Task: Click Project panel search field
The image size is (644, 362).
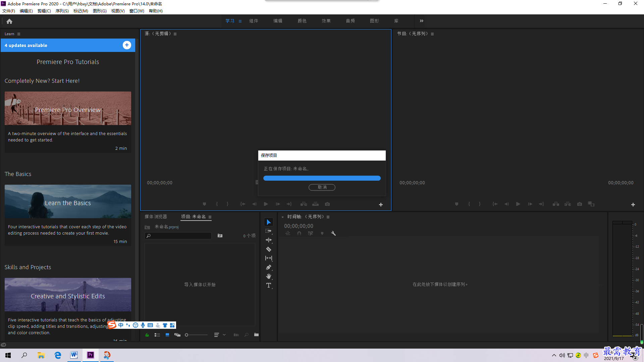Action: point(178,236)
